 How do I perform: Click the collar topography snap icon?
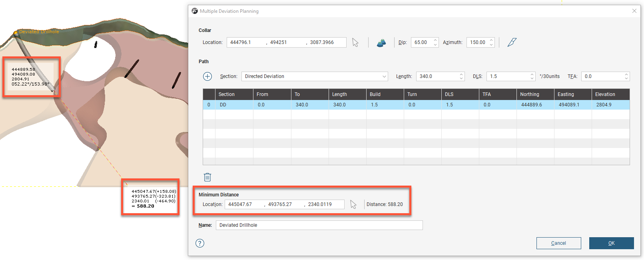coord(381,42)
